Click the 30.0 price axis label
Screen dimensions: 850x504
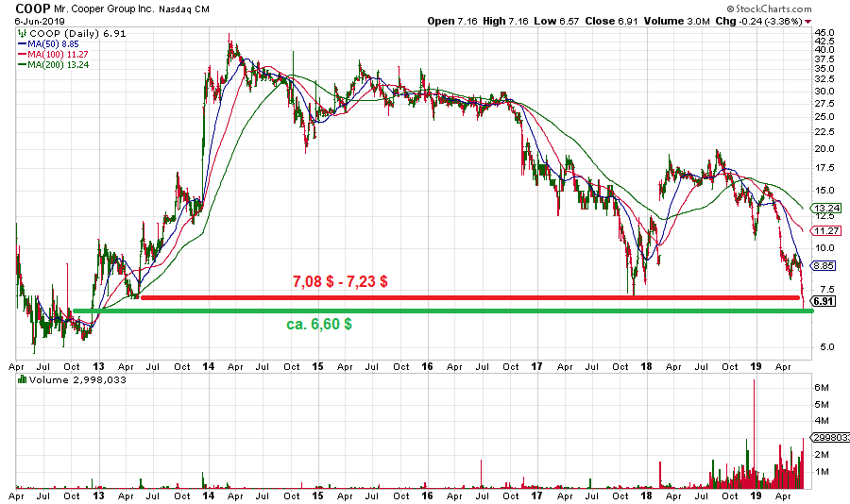pyautogui.click(x=824, y=91)
